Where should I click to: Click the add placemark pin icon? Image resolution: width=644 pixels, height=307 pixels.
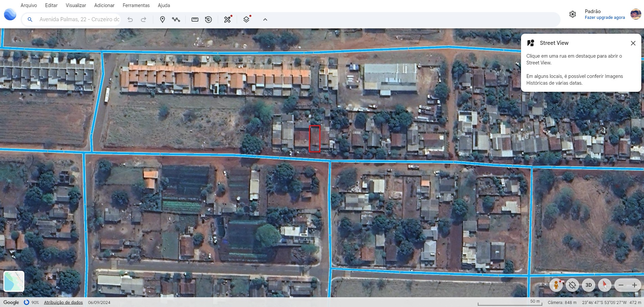(162, 20)
